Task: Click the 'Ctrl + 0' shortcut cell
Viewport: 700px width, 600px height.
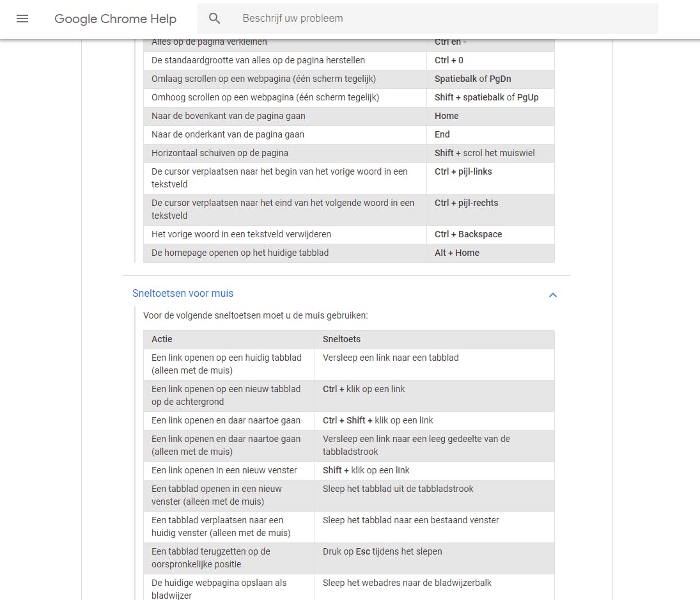Action: pos(449,60)
